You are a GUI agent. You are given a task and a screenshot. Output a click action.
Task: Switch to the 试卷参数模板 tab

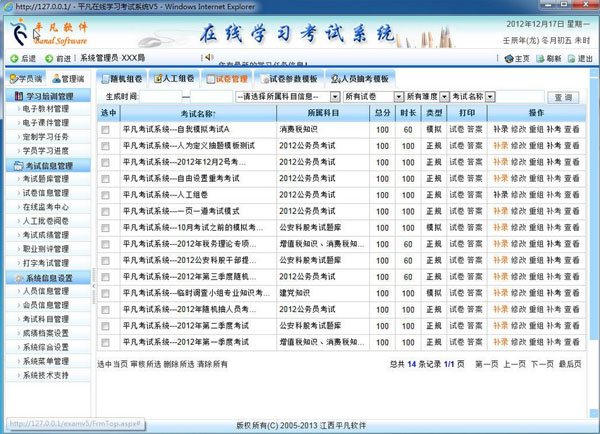(289, 79)
